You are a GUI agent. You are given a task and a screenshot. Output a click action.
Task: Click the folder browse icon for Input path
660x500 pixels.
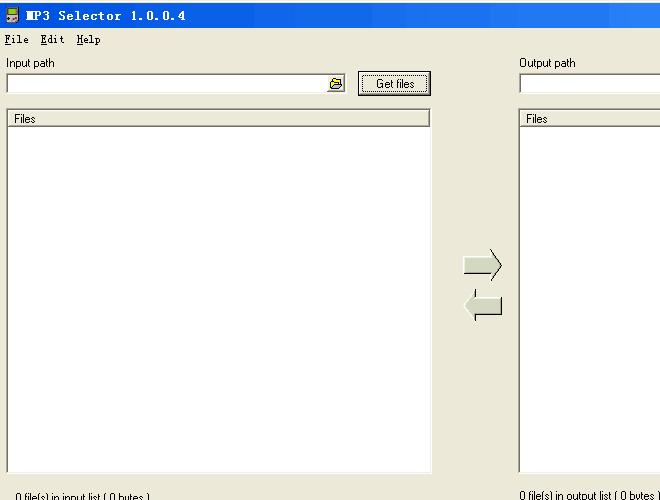(336, 84)
